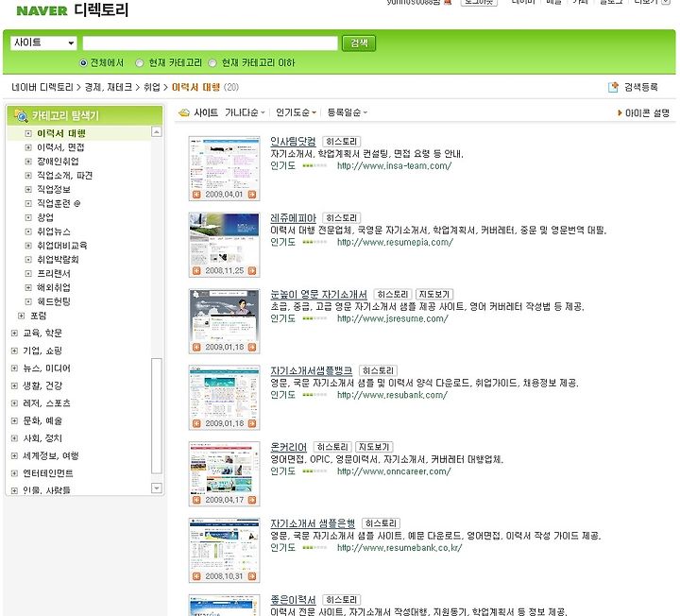Open 자기소개서샘플뱅크 site link
The height and width of the screenshot is (616, 680).
coord(311,370)
